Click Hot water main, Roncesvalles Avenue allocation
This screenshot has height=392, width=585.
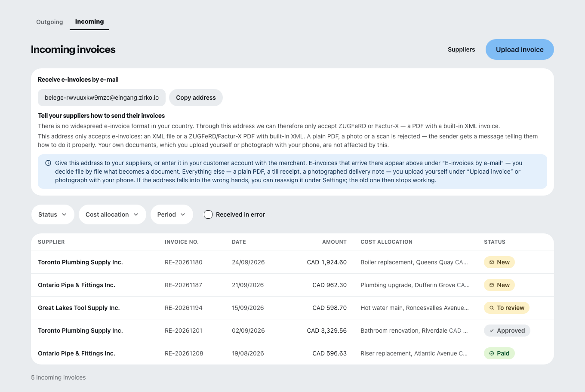(415, 308)
